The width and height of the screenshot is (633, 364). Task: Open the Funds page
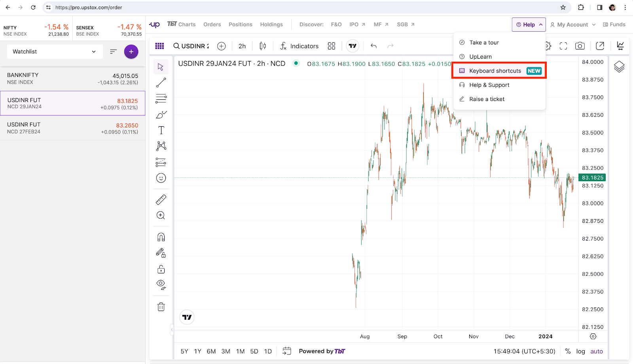tap(614, 25)
